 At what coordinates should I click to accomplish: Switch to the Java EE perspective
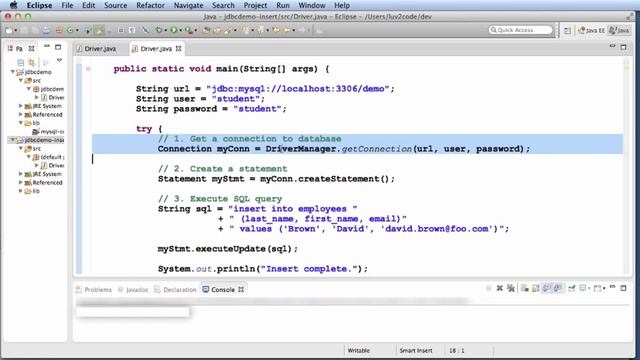[591, 30]
